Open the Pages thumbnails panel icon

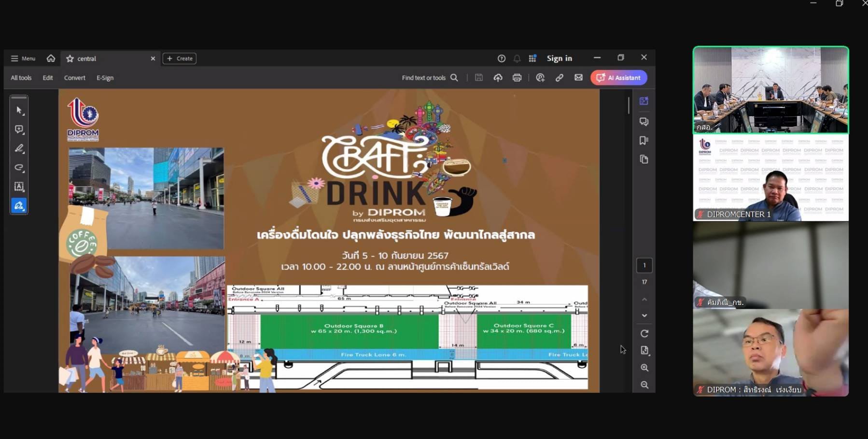click(x=644, y=159)
